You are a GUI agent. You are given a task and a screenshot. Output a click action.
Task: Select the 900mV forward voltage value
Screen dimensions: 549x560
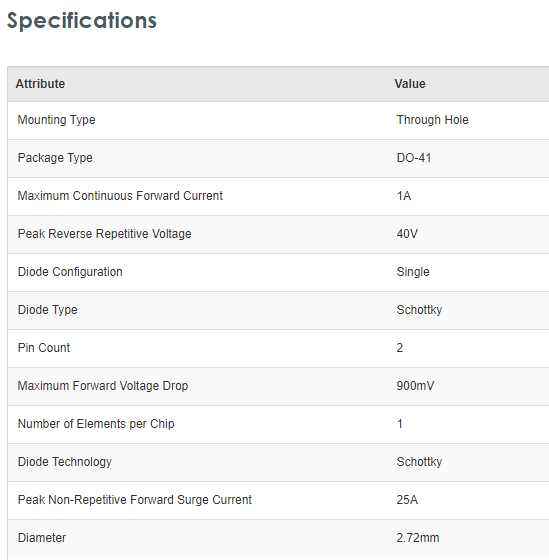pyautogui.click(x=415, y=386)
